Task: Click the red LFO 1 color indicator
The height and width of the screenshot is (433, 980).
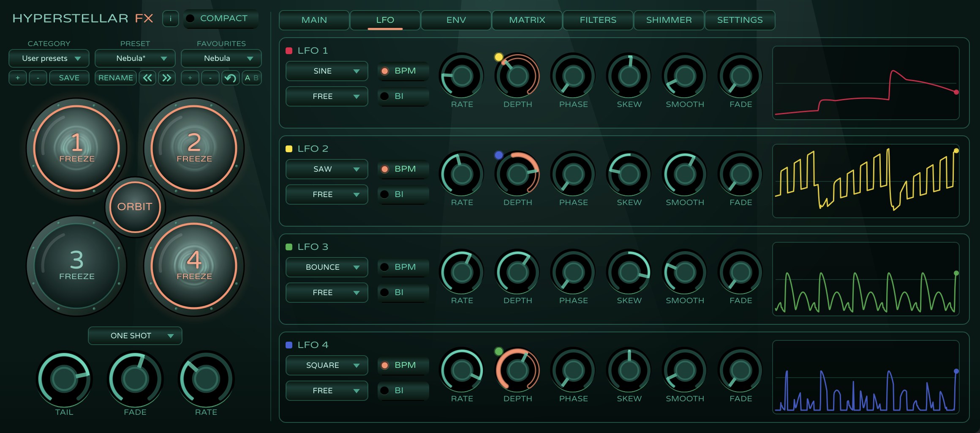Action: click(x=289, y=51)
